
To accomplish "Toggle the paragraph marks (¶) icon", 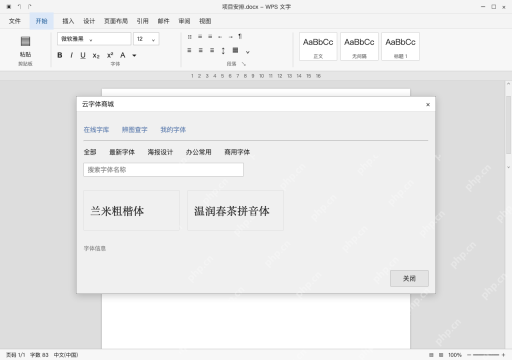I will (240, 37).
